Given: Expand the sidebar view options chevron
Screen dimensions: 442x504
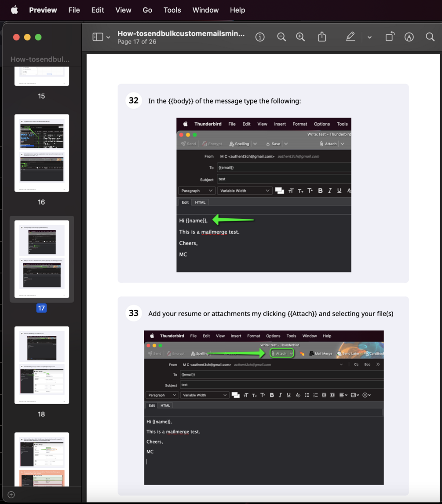Looking at the screenshot, I should [108, 37].
